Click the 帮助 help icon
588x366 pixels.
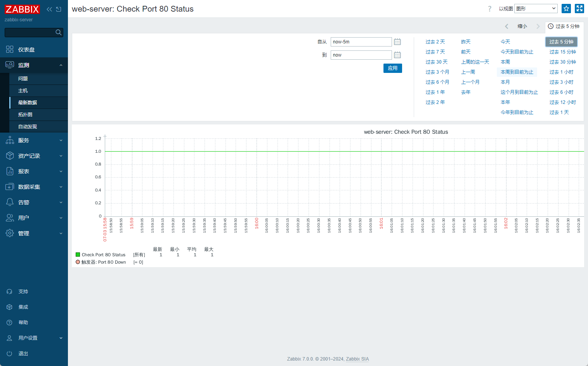coord(10,323)
